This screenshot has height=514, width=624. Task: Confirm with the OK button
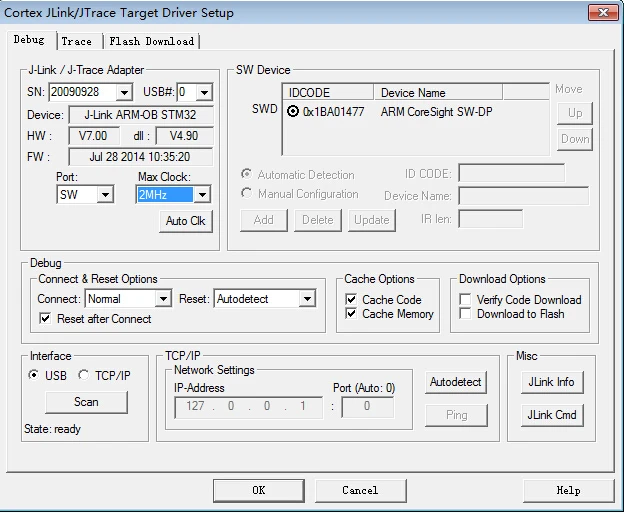click(259, 490)
